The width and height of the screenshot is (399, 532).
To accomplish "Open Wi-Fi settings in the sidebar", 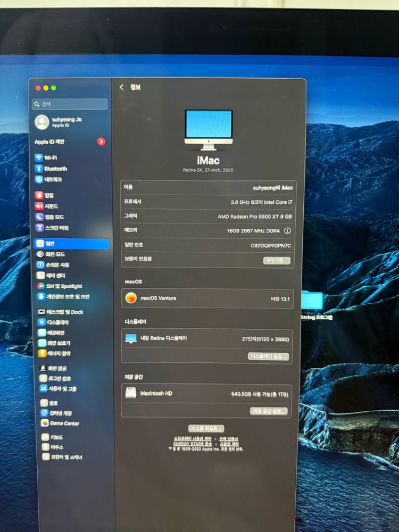I will point(50,157).
